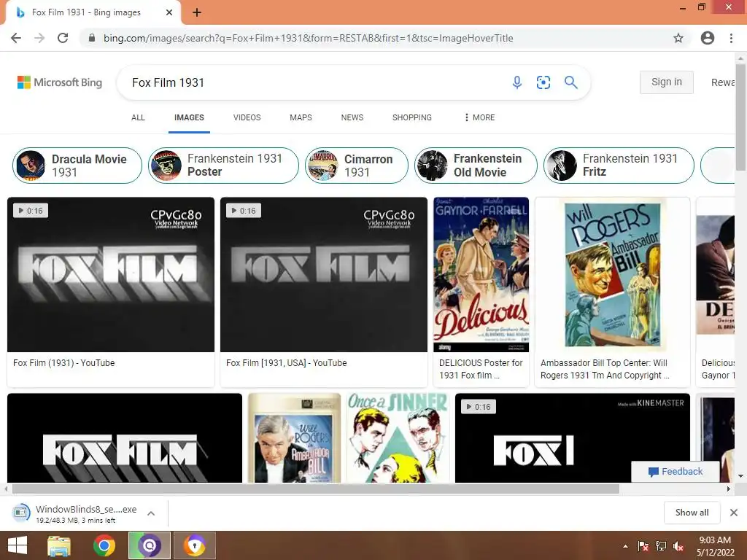
Task: Click the WindowBlinds8_se....exe download item
Action: [76, 513]
